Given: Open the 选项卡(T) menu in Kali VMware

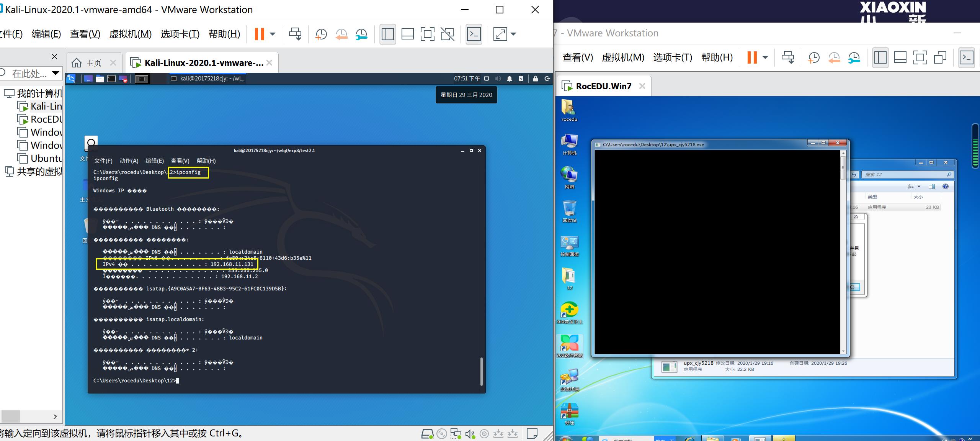Looking at the screenshot, I should (x=180, y=34).
